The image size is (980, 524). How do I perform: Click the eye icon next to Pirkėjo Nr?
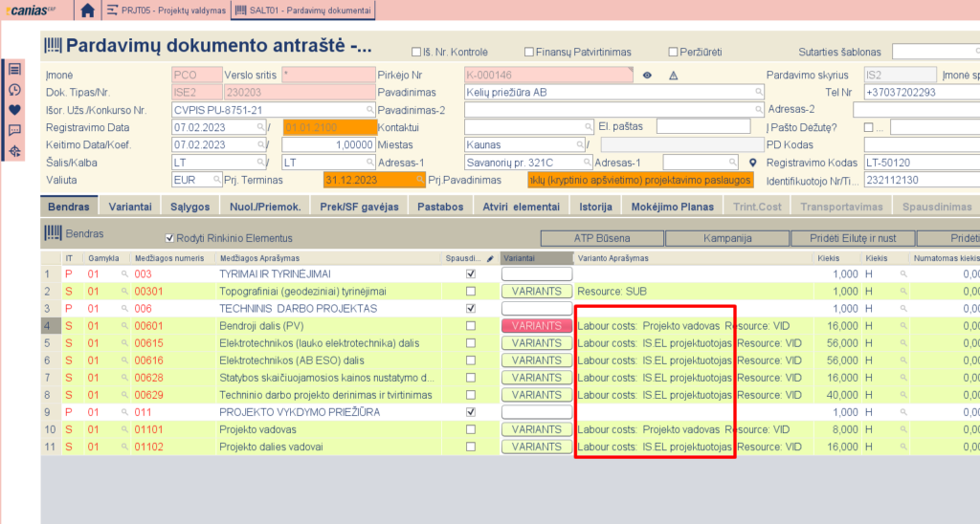(x=647, y=76)
